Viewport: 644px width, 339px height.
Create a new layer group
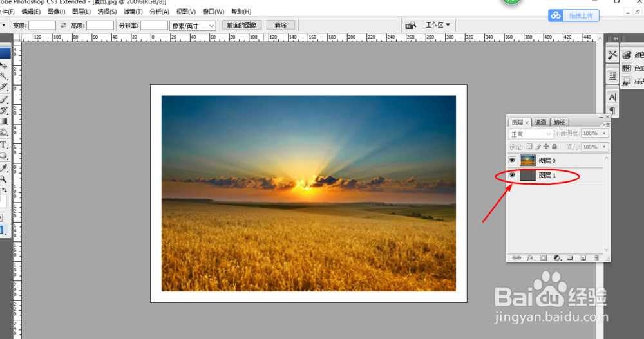coord(570,258)
